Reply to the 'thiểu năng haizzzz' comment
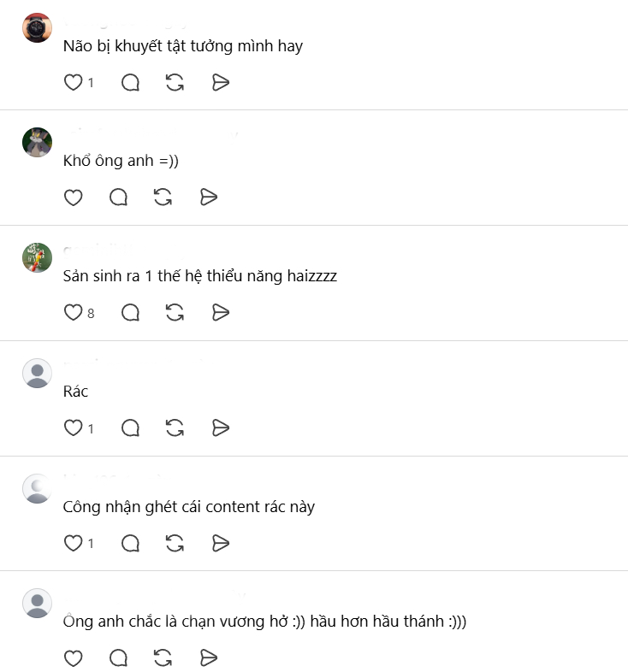Image resolution: width=628 pixels, height=672 pixels. click(x=130, y=312)
